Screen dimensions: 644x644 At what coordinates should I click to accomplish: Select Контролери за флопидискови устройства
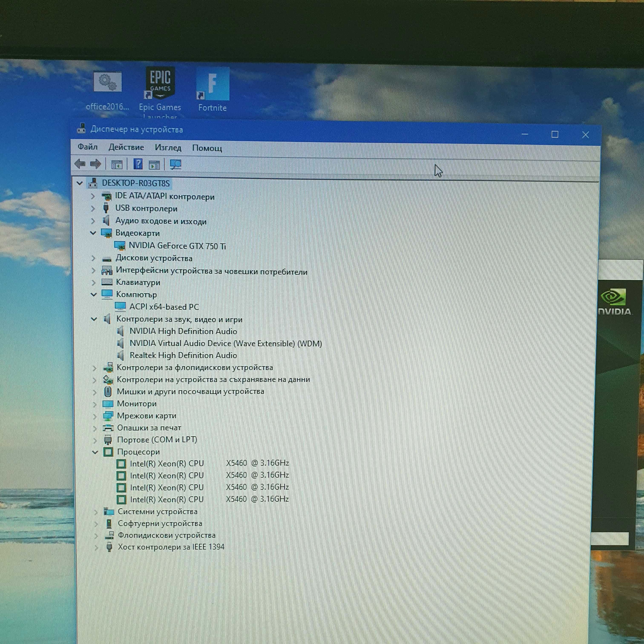click(195, 367)
